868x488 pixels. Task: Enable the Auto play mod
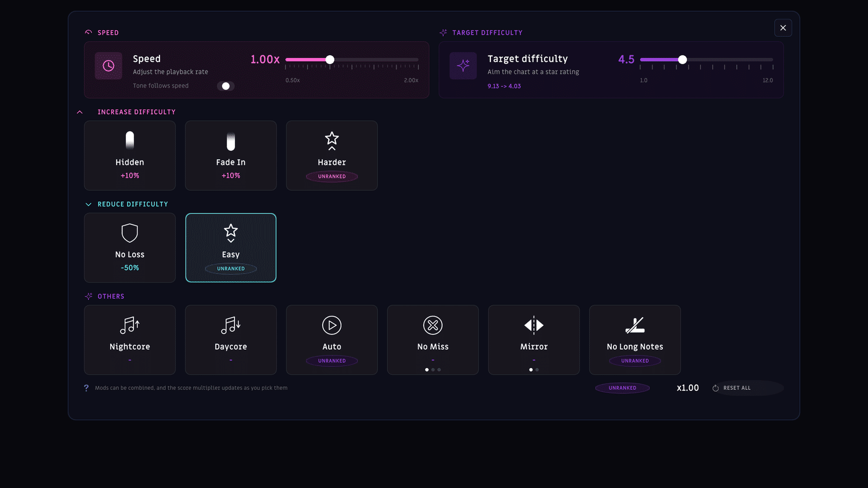pos(332,340)
